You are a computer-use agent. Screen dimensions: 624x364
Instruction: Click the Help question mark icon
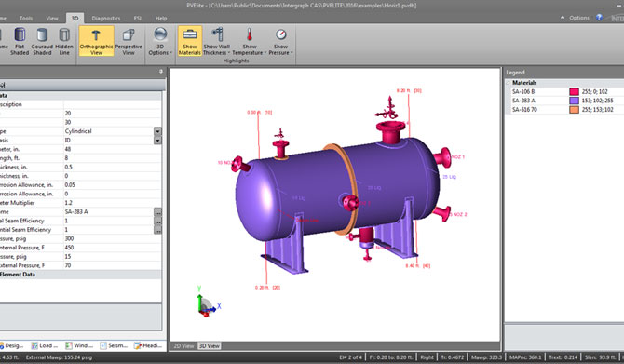(599, 17)
